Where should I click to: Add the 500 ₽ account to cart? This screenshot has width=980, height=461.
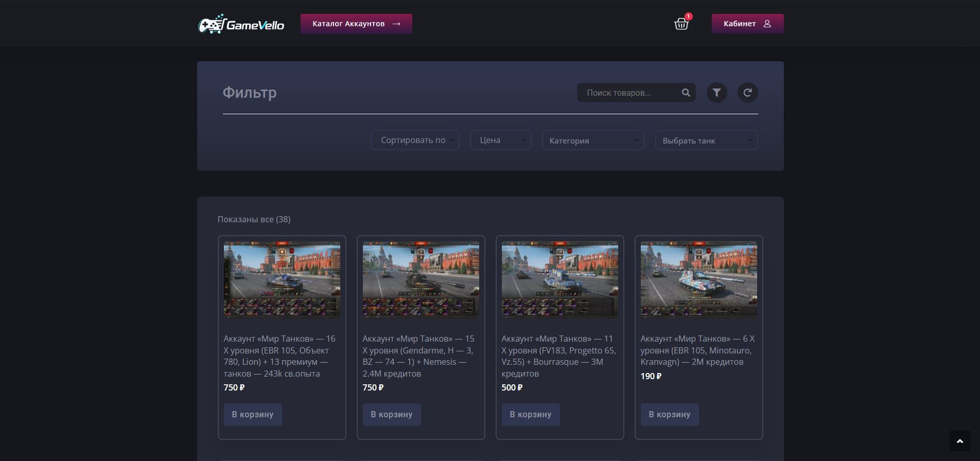tap(531, 415)
